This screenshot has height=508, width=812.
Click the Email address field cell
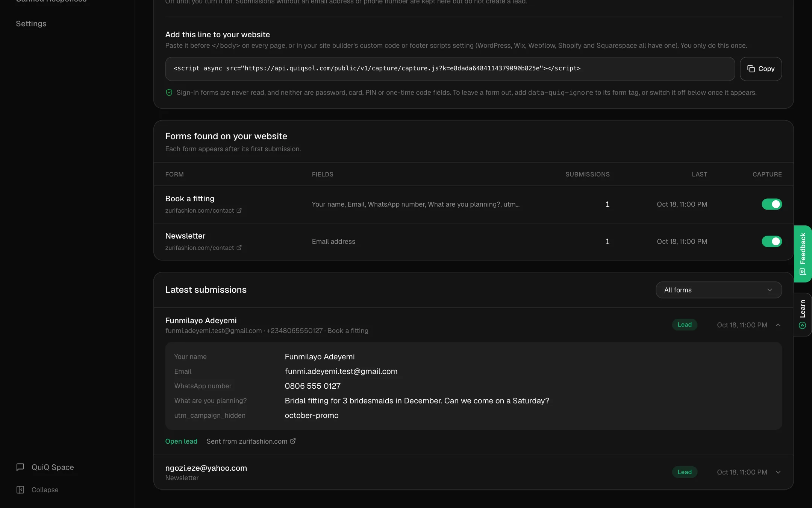[333, 242]
